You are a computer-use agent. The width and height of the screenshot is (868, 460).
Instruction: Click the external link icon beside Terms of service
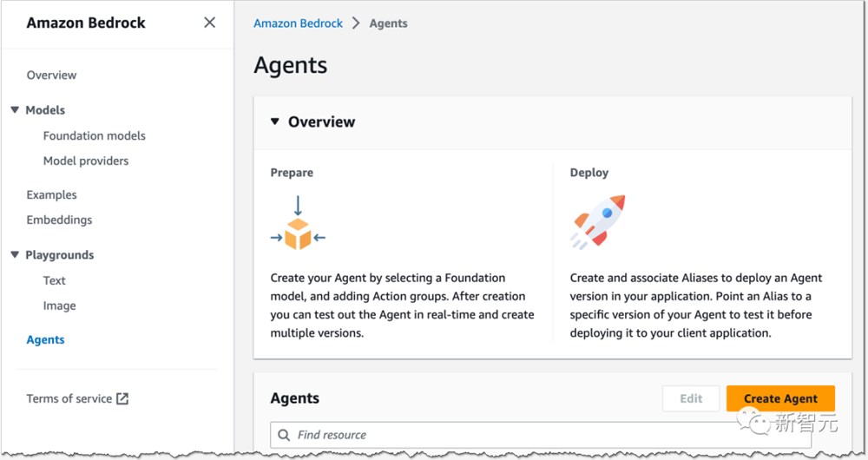point(122,398)
